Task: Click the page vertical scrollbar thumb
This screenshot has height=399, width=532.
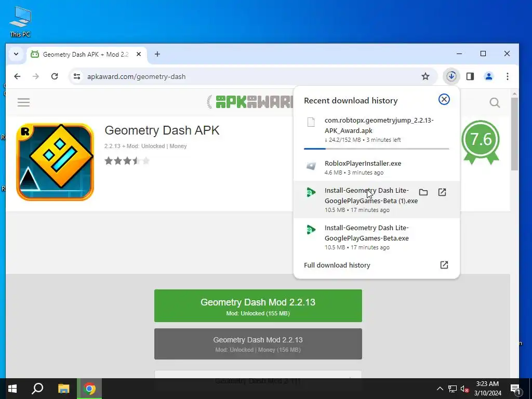Action: point(514,134)
